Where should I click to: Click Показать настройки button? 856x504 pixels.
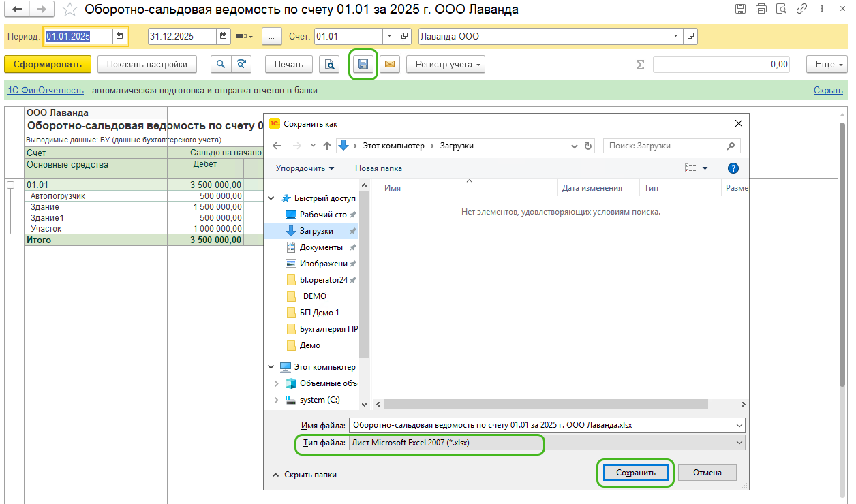tap(147, 65)
